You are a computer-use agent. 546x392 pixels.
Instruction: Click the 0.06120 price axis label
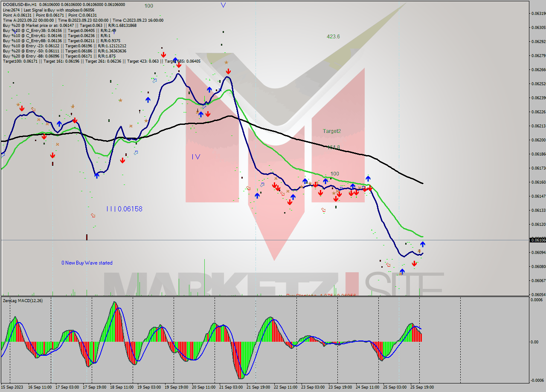(x=539, y=224)
